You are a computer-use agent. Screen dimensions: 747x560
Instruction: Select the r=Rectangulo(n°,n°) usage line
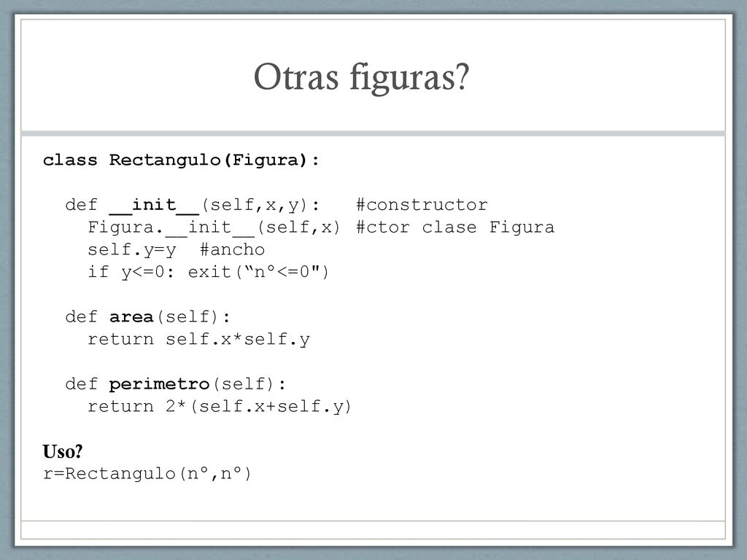pyautogui.click(x=147, y=474)
